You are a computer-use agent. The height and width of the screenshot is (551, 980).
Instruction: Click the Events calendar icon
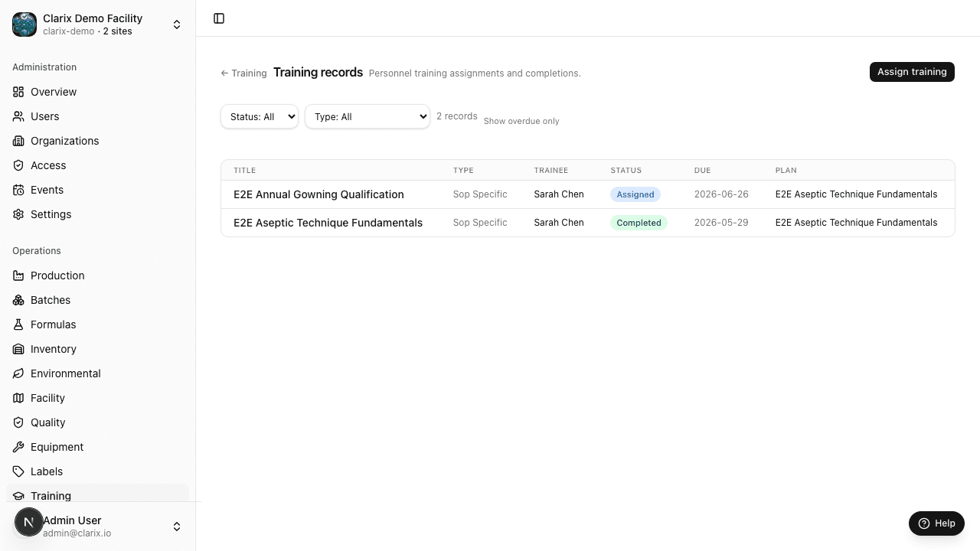click(18, 190)
